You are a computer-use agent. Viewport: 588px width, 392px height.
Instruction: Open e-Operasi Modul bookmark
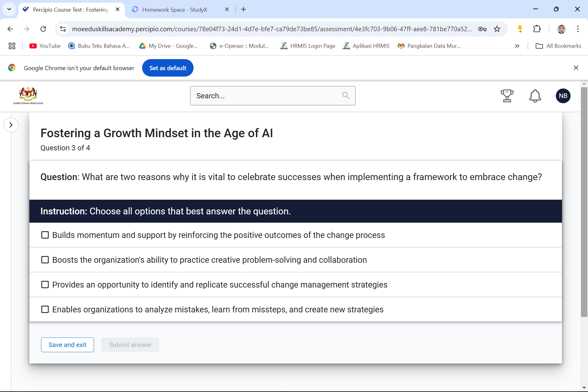(239, 46)
